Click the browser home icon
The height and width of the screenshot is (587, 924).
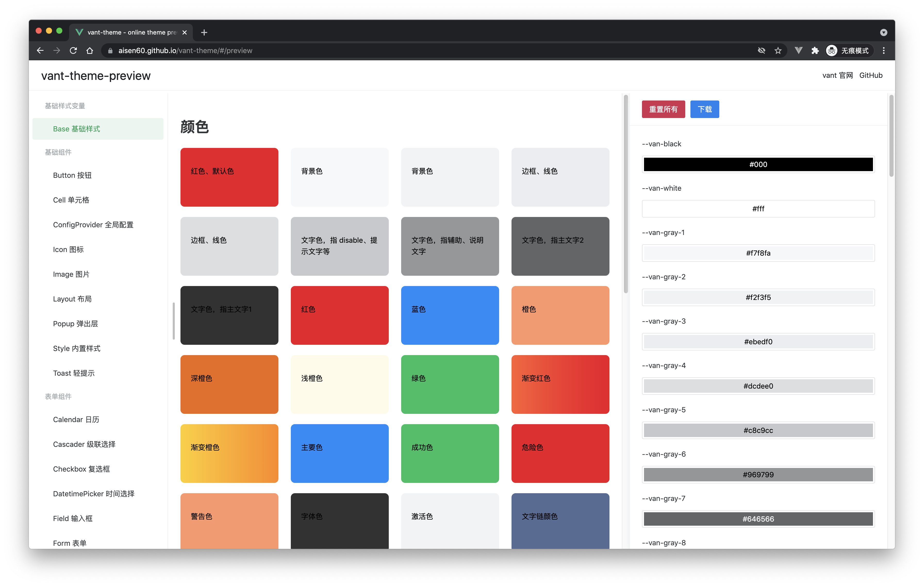[x=90, y=50]
